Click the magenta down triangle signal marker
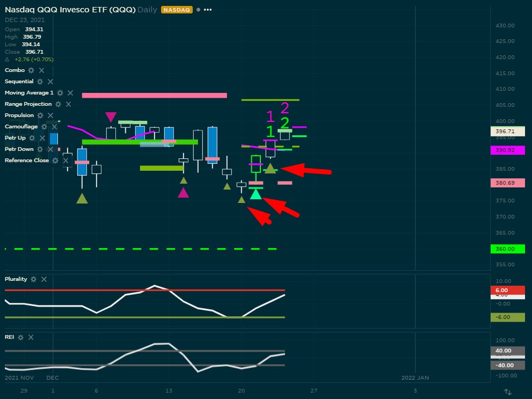Viewport: 532px width, 399px height. click(x=111, y=117)
